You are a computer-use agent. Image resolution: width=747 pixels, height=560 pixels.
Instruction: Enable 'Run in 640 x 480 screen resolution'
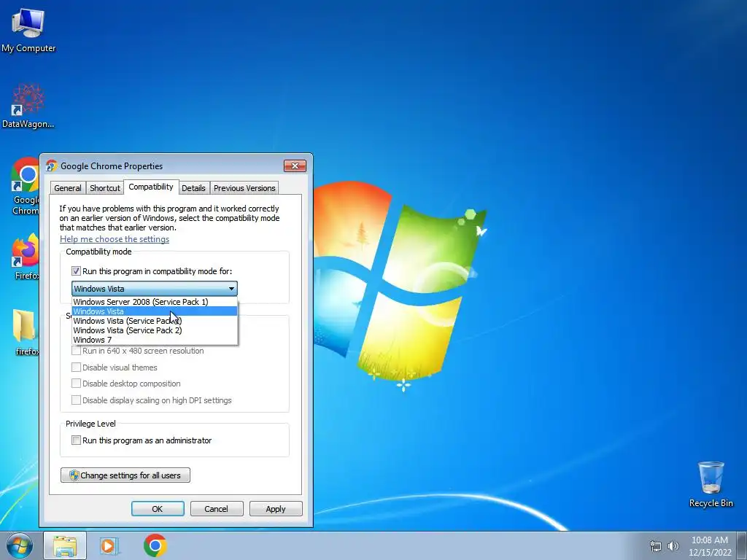[76, 351]
